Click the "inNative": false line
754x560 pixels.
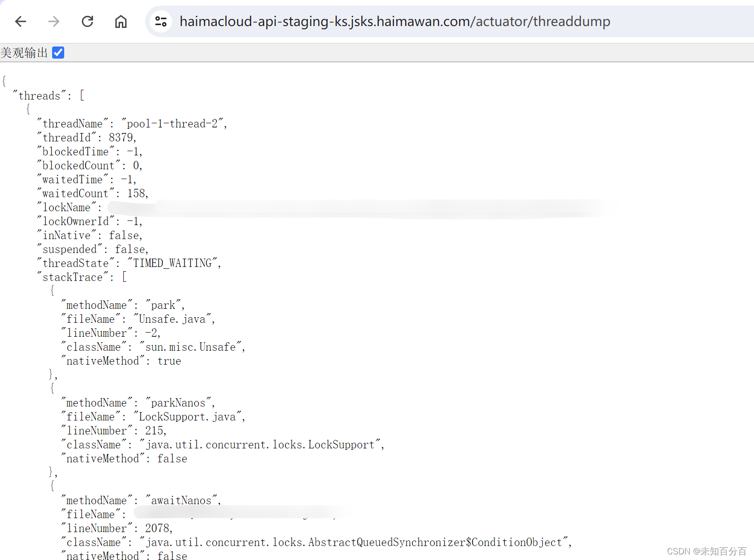[x=90, y=235]
